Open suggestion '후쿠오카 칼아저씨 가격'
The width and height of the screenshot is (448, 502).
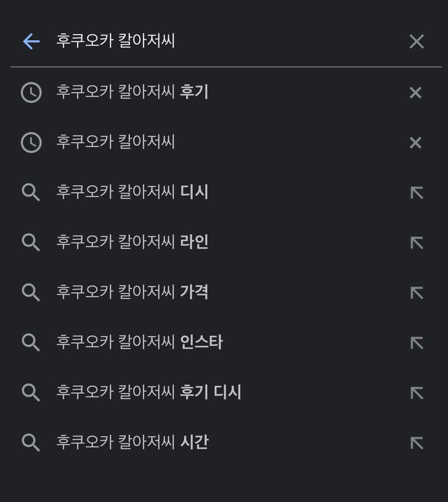[132, 292]
